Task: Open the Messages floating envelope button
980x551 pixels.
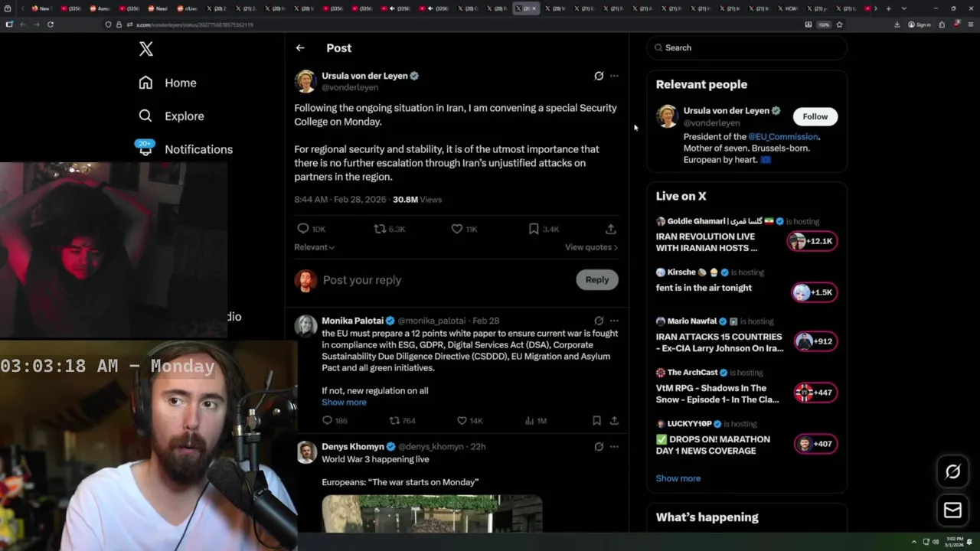Action: pyautogui.click(x=952, y=510)
